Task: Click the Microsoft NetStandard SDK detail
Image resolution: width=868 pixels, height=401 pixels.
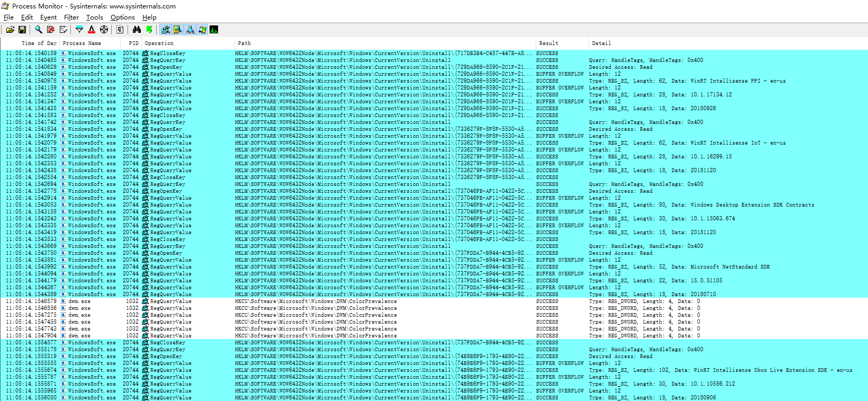Action: coord(680,267)
